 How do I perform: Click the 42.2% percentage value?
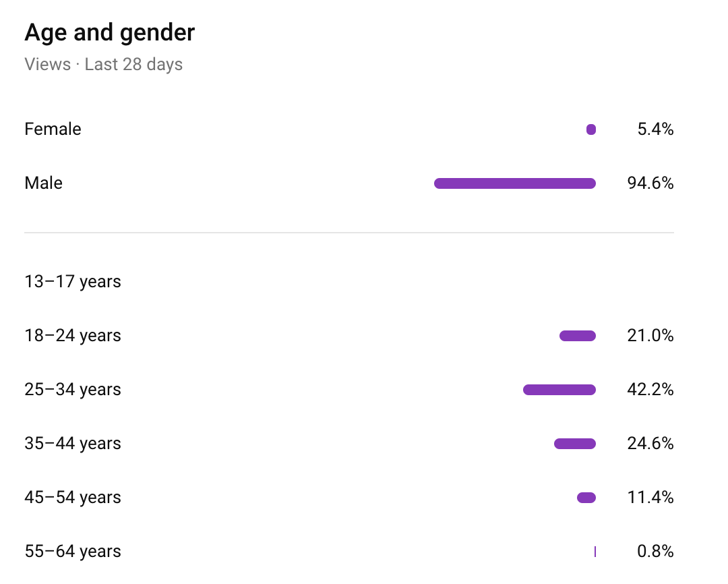point(650,389)
